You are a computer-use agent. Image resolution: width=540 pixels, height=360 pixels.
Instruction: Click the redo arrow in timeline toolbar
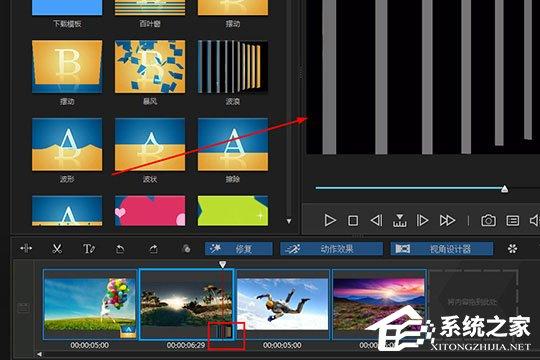(x=153, y=249)
